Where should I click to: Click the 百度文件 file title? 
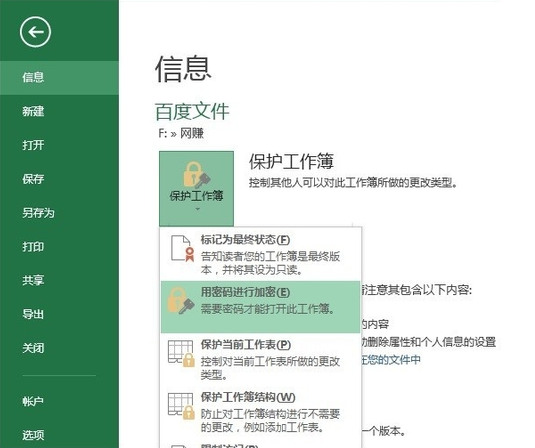pos(192,112)
